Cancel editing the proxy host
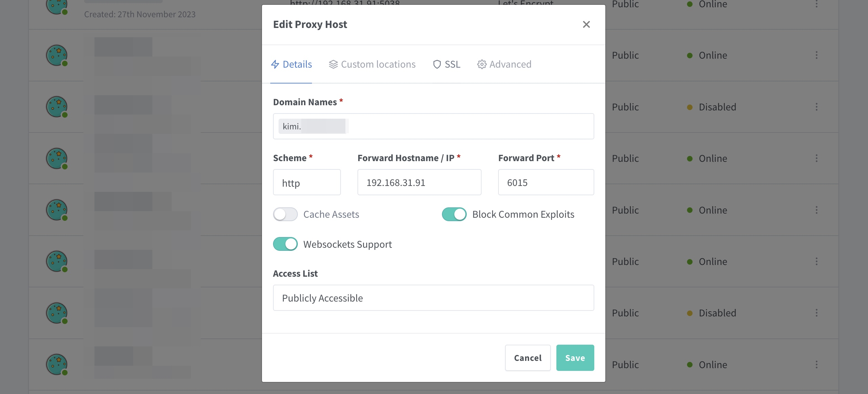 (x=528, y=358)
